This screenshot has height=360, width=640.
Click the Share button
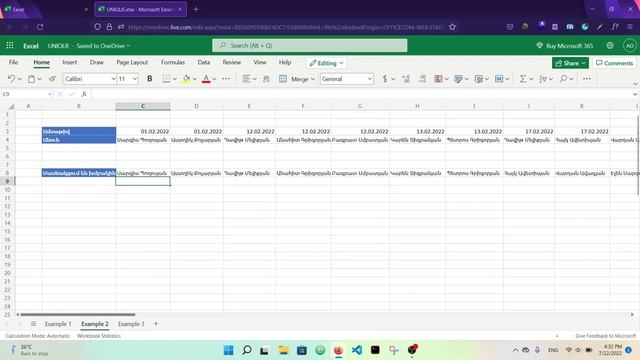click(x=570, y=63)
